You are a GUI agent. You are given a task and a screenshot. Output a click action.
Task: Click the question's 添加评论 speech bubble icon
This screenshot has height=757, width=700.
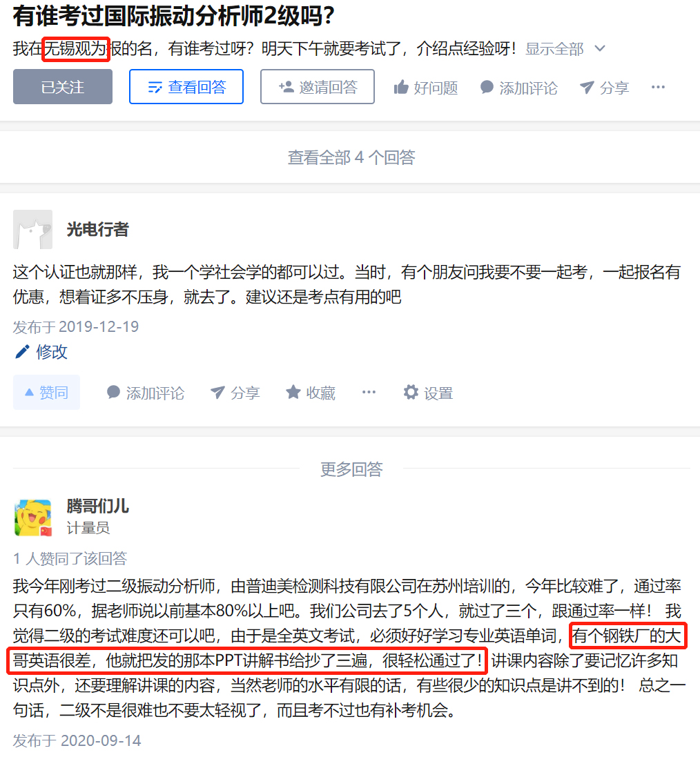[x=487, y=88]
